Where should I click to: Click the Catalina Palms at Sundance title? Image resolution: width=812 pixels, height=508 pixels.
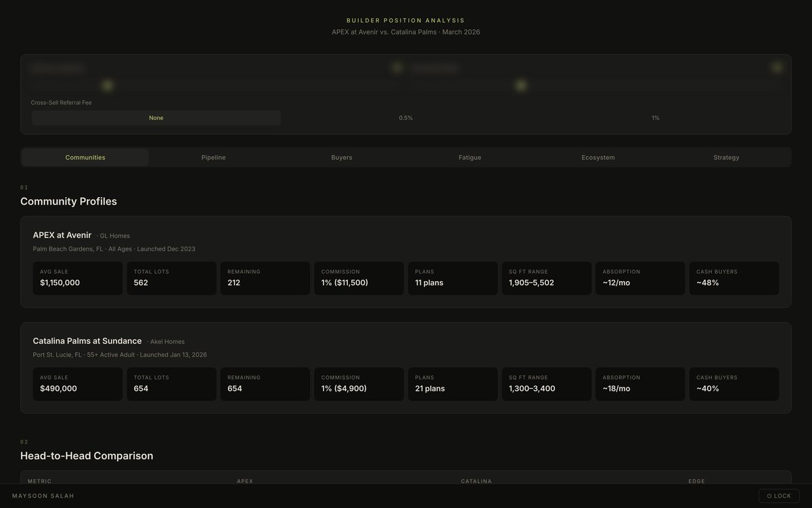coord(87,341)
